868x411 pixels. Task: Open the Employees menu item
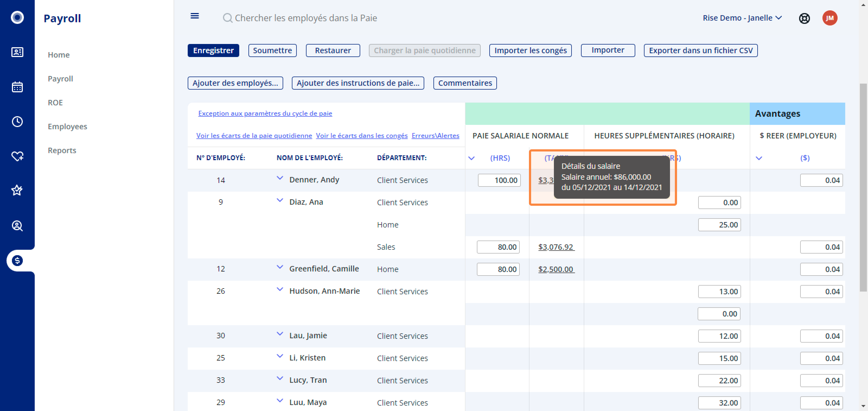pos(67,127)
